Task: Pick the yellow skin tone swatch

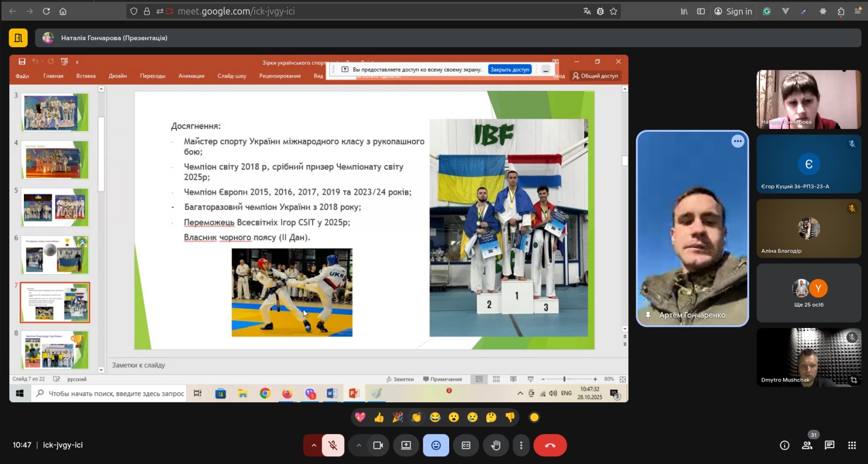Action: pyautogui.click(x=534, y=417)
